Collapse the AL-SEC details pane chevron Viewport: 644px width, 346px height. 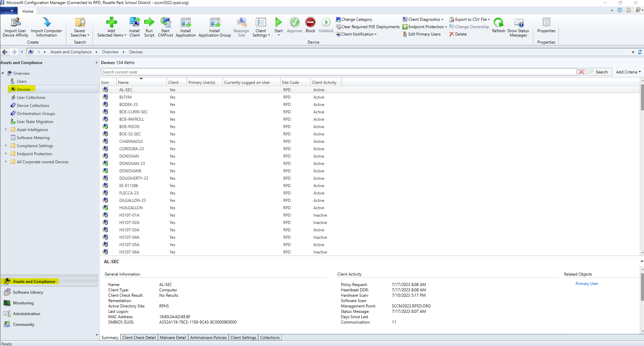pyautogui.click(x=642, y=262)
